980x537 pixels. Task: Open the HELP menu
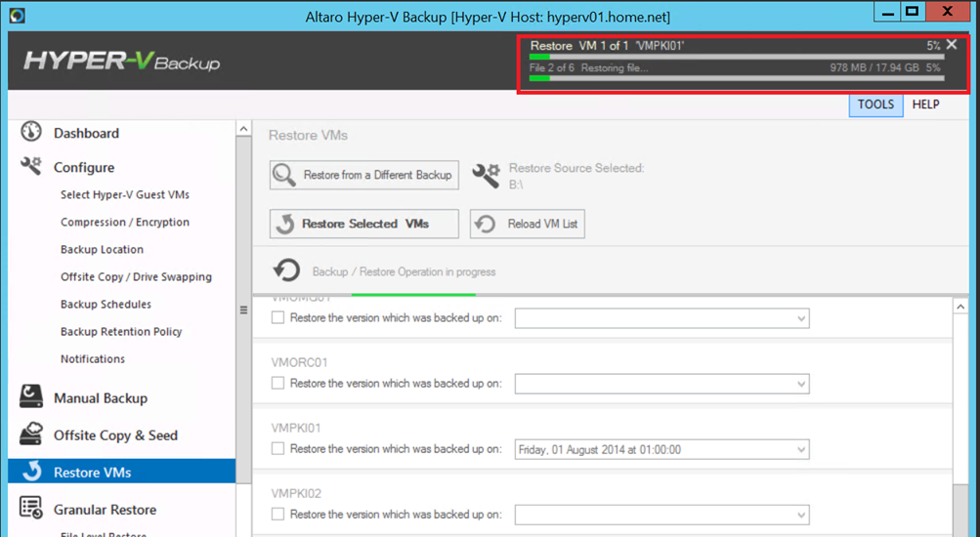pyautogui.click(x=925, y=104)
